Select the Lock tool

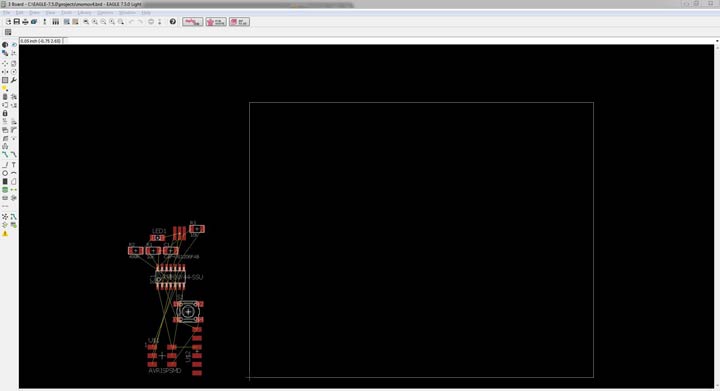[5, 113]
